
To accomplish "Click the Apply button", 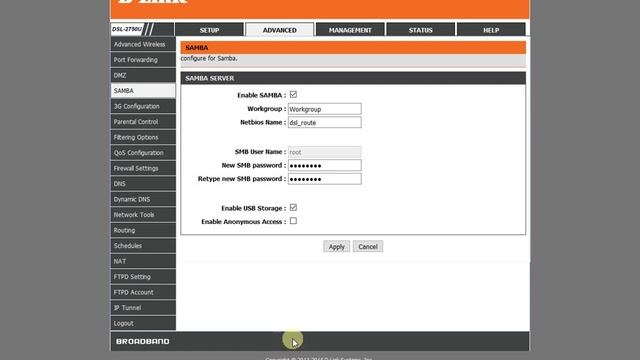I will [x=336, y=247].
